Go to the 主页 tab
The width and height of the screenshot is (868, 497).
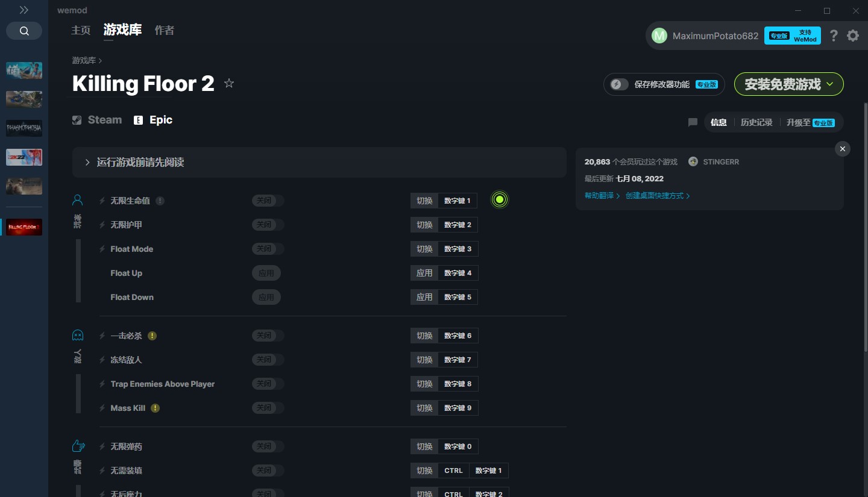coord(81,30)
